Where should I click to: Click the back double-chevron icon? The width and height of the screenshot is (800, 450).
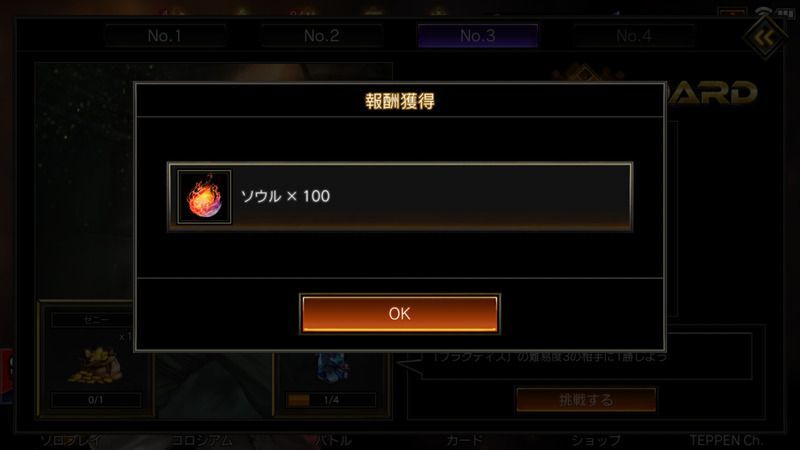point(764,37)
